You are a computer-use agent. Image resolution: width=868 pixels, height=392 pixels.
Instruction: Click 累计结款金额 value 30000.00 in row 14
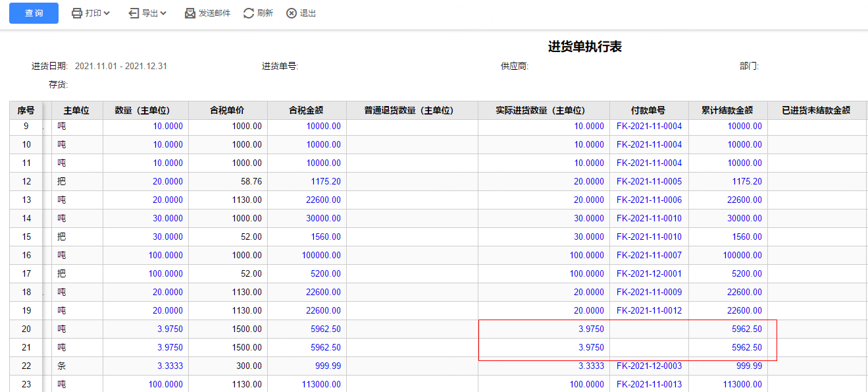(745, 218)
